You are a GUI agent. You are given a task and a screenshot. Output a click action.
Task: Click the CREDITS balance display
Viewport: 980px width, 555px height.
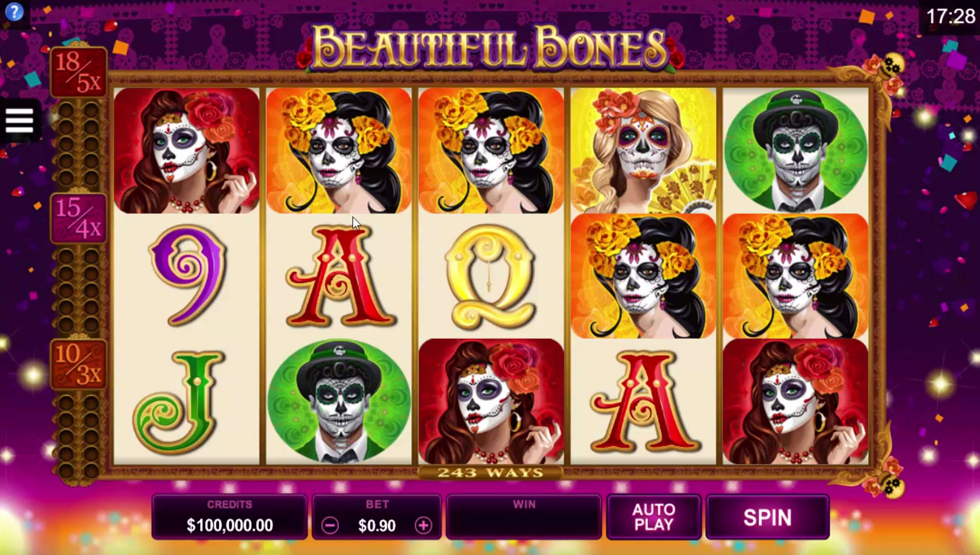(x=229, y=517)
